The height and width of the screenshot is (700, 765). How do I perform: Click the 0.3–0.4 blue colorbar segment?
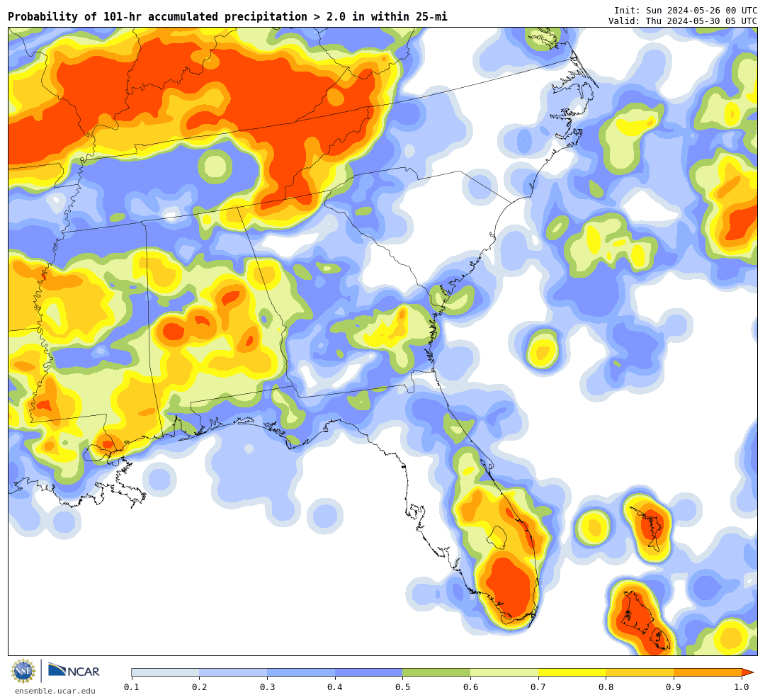301,672
